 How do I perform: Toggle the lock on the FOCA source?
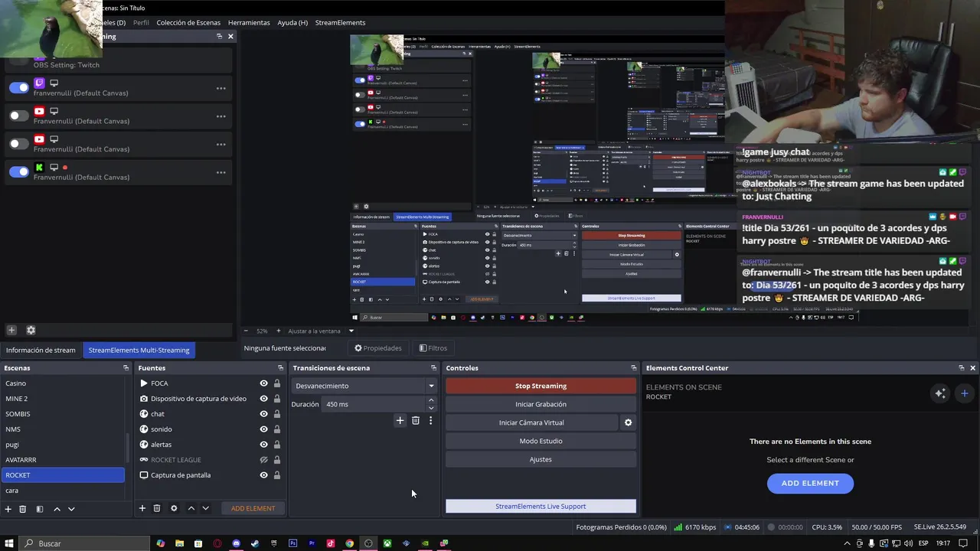coord(277,383)
